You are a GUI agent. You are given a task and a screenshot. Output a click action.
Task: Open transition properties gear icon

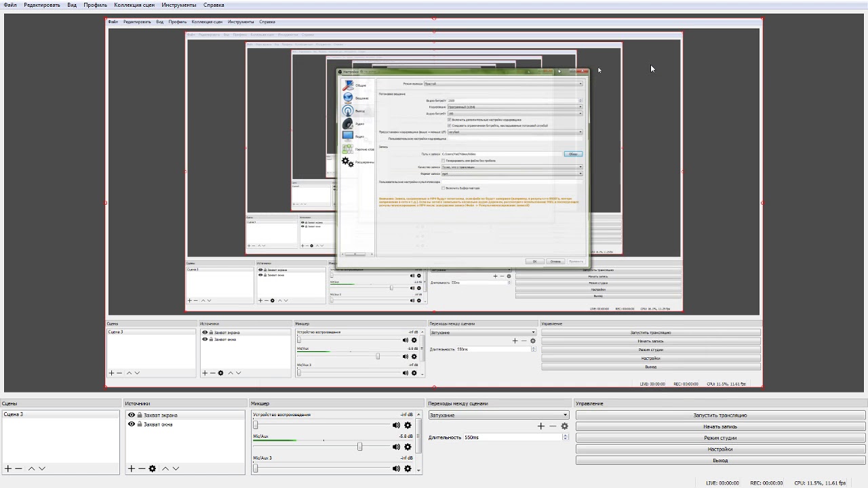(564, 426)
